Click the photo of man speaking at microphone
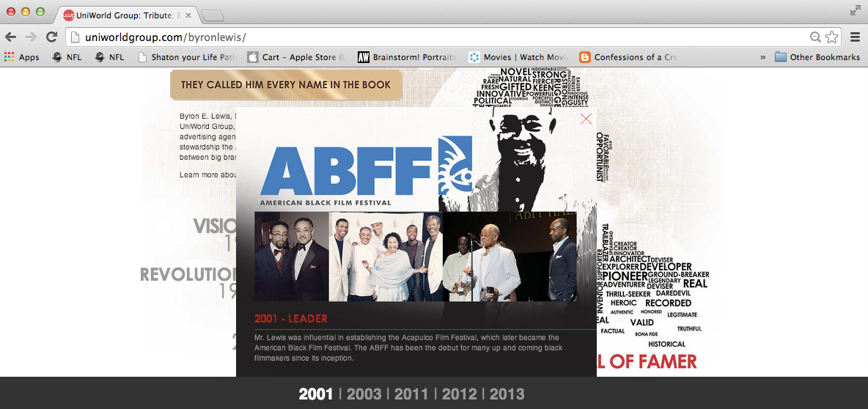 coord(510,257)
